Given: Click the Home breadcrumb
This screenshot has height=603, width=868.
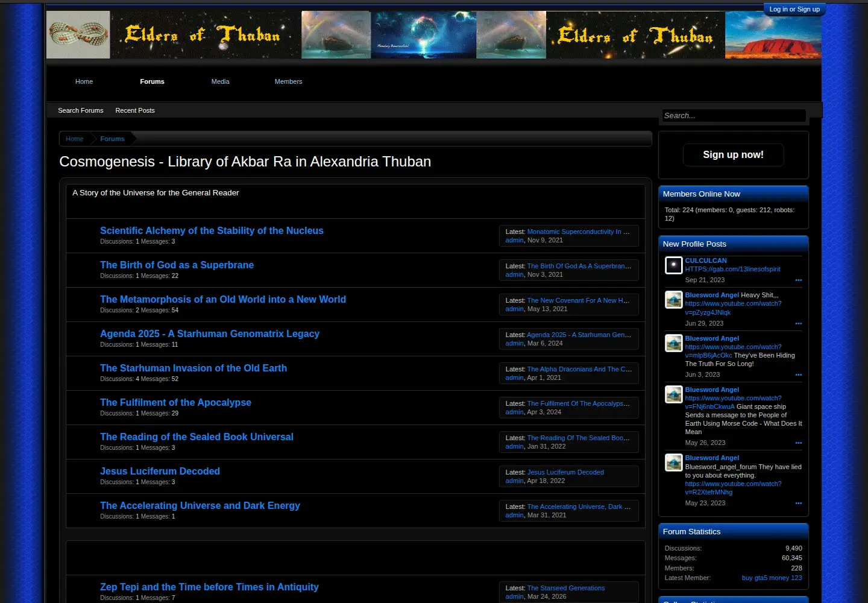Looking at the screenshot, I should tap(75, 139).
